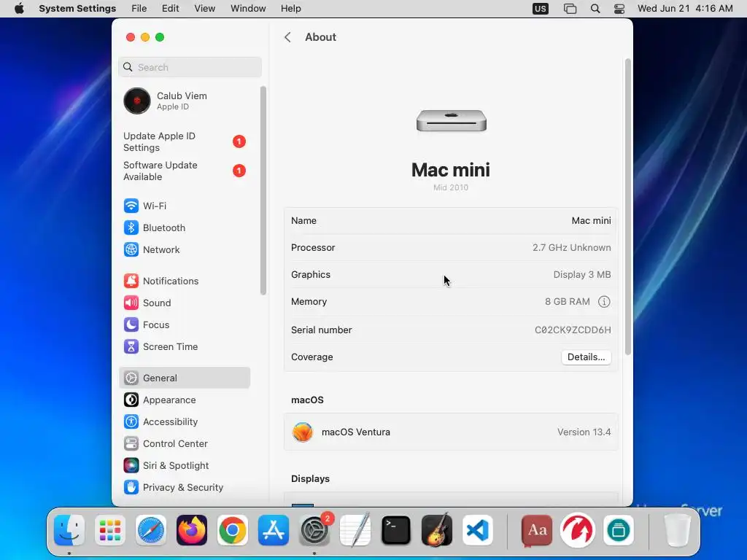Open Launchpad from the Dock
Screen dimensions: 747x560
(x=110, y=530)
